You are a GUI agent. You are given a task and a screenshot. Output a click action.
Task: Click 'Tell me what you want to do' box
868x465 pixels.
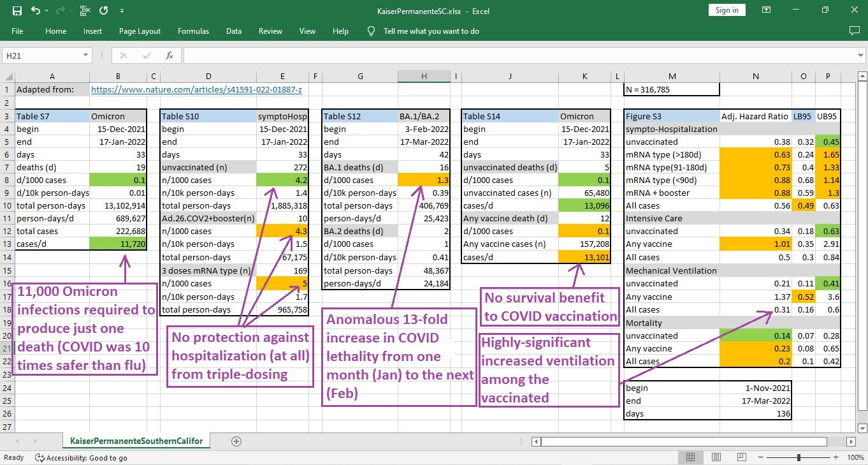(431, 31)
